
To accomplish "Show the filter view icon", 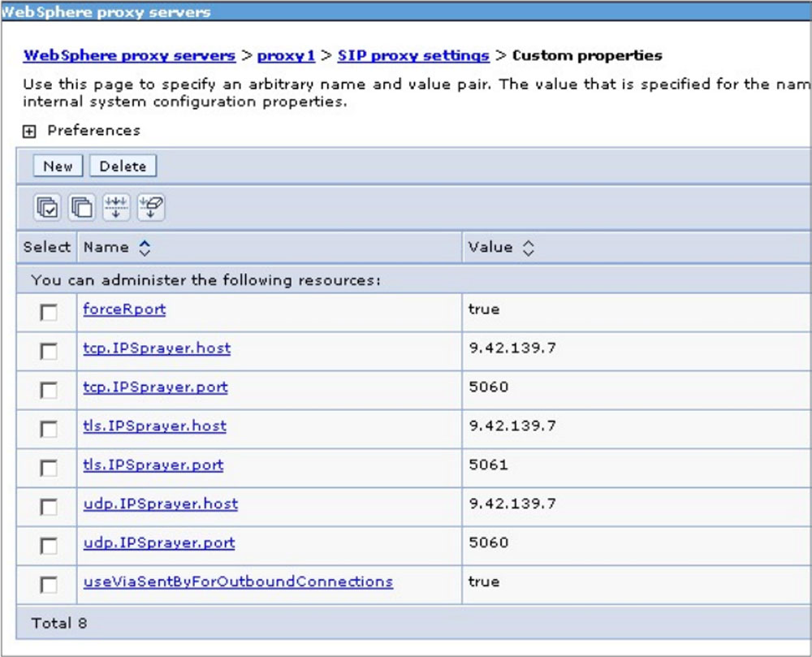I will (116, 208).
